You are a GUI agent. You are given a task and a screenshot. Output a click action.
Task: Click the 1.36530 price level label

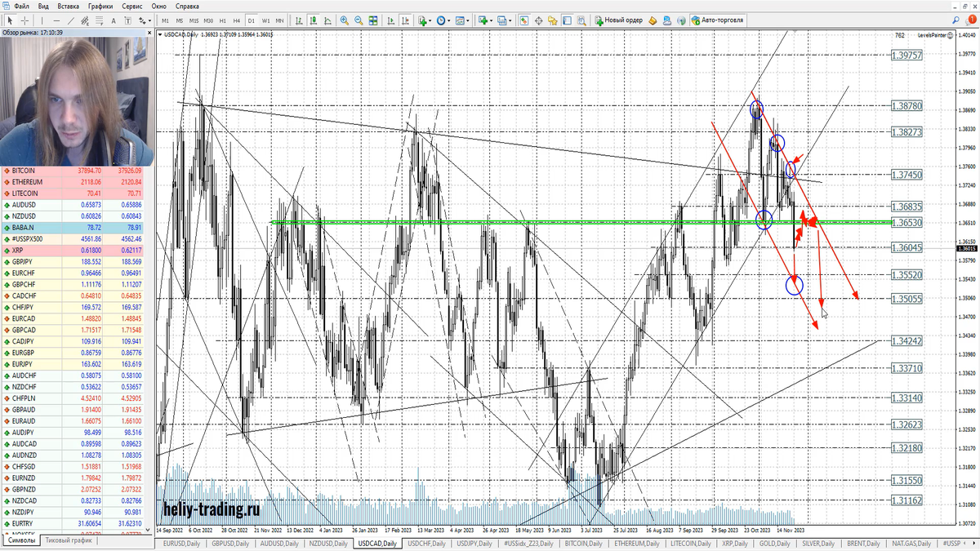907,223
